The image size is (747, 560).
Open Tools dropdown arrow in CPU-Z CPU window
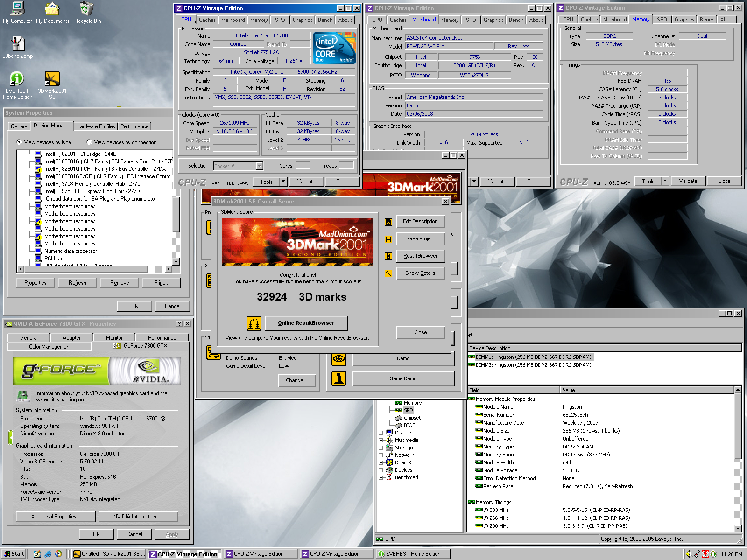[283, 182]
